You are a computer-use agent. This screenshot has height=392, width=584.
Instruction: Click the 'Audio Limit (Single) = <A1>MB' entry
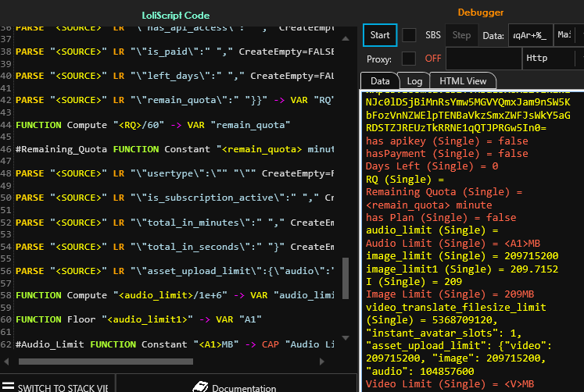[x=453, y=244]
